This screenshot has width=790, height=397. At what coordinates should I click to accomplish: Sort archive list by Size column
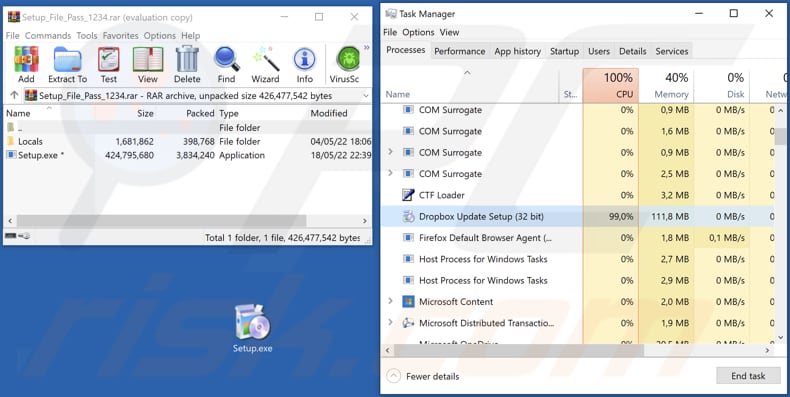(146, 113)
